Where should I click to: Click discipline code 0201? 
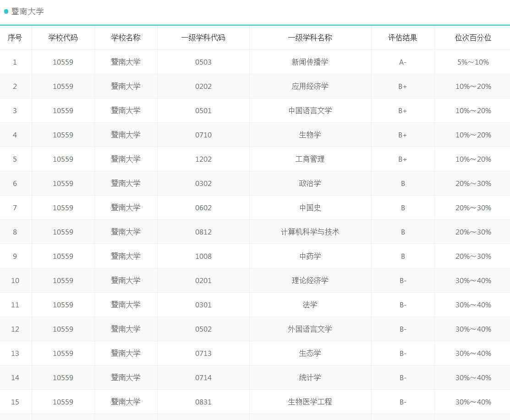point(203,280)
